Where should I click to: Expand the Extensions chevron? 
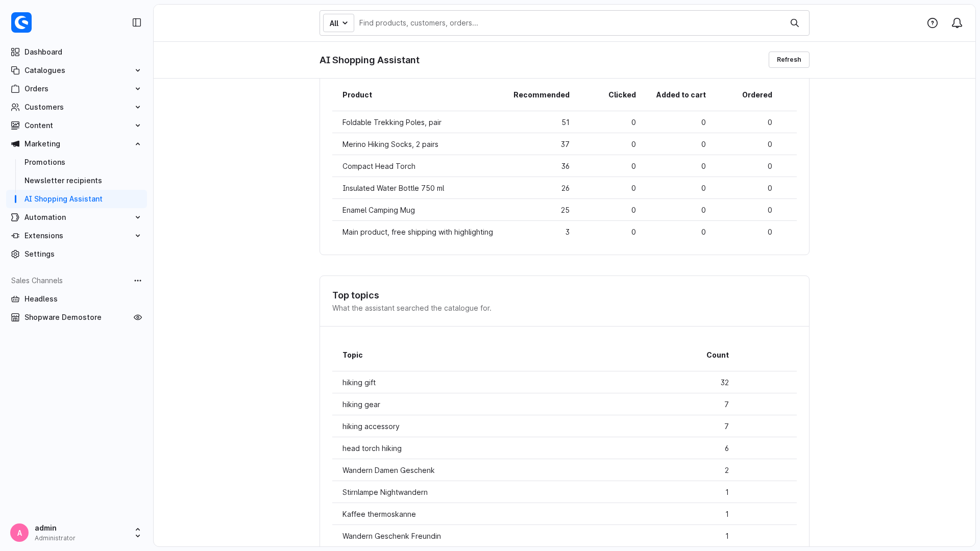pyautogui.click(x=138, y=236)
